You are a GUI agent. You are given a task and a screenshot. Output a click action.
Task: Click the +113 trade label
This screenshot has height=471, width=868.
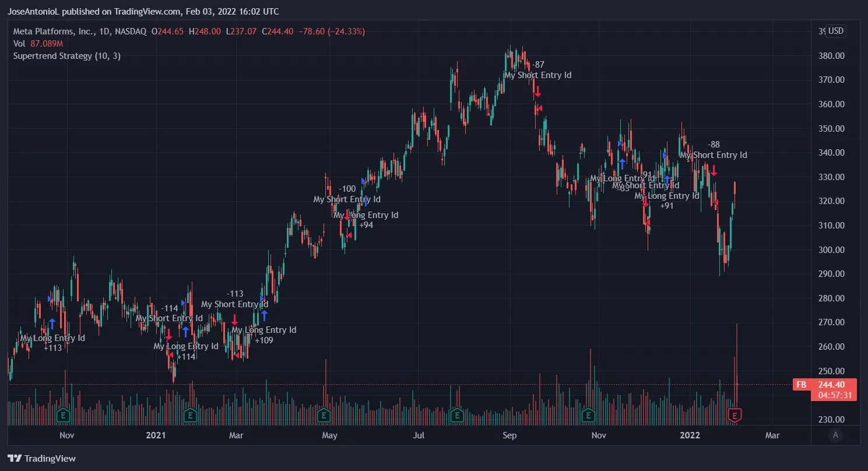point(52,348)
